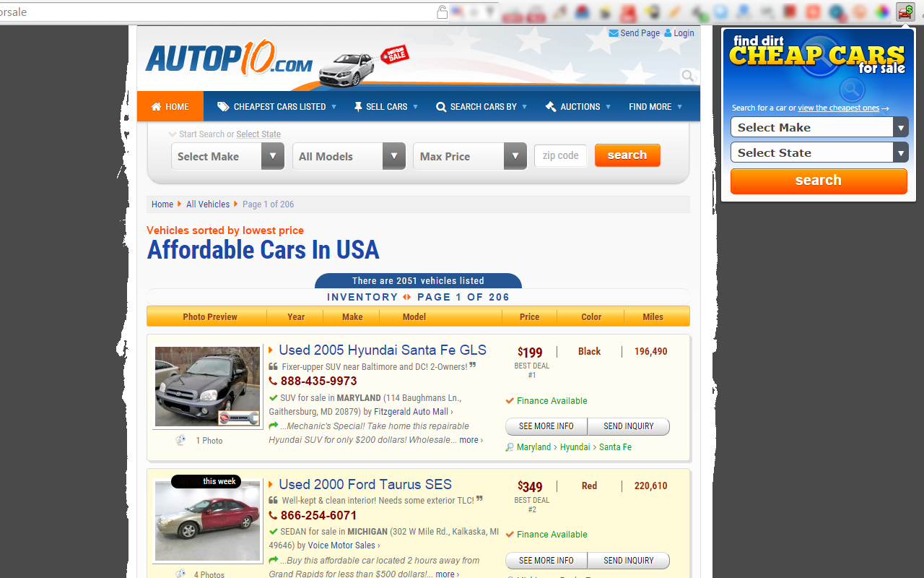Click the Miles column header
This screenshot has height=578, width=924.
pyautogui.click(x=653, y=316)
